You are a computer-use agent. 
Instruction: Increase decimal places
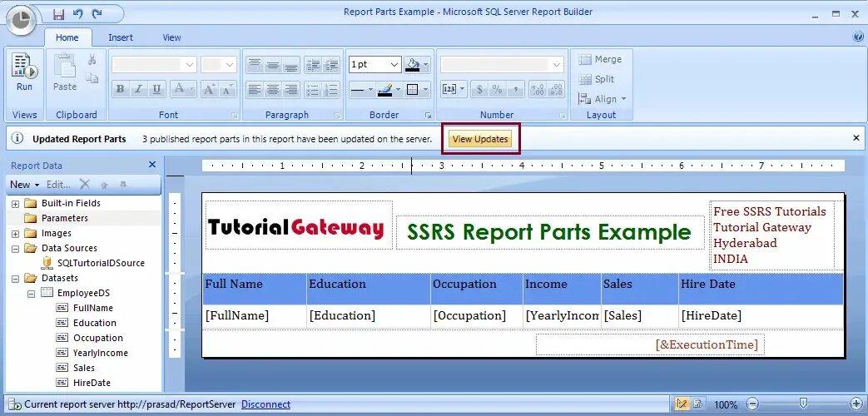coord(538,89)
